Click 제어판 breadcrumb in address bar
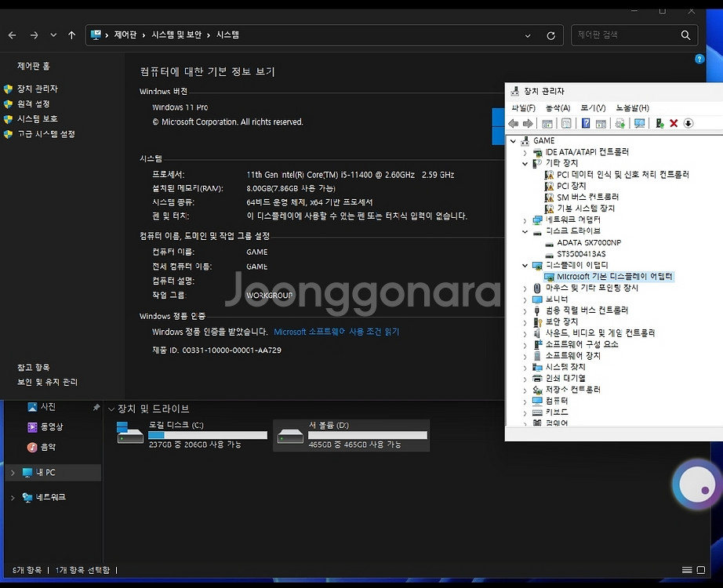The height and width of the screenshot is (588, 723). tap(125, 35)
